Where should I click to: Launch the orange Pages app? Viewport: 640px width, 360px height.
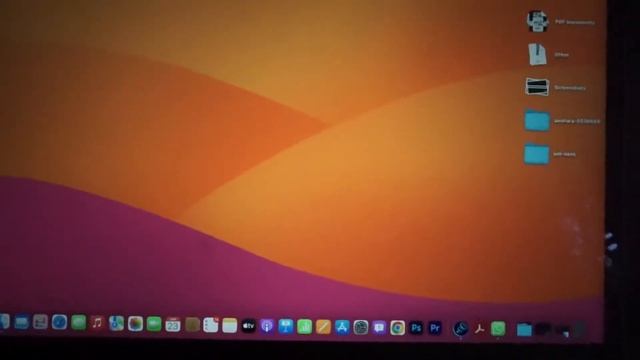[x=323, y=327]
